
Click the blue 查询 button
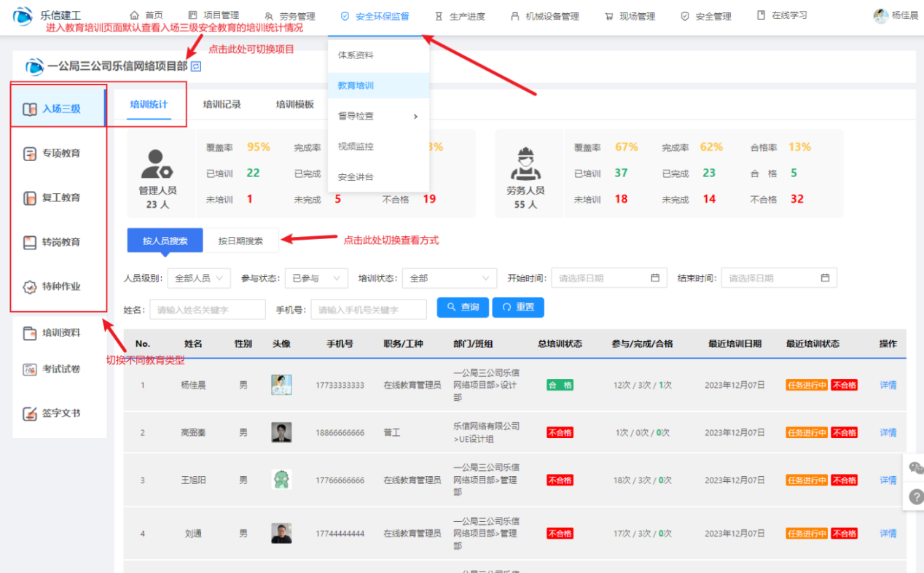[x=463, y=307]
